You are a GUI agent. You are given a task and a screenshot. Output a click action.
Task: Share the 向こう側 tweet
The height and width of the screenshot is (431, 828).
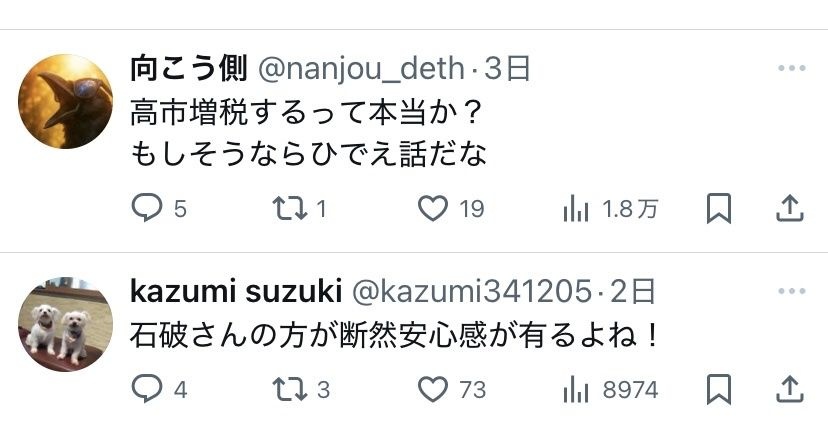click(789, 208)
